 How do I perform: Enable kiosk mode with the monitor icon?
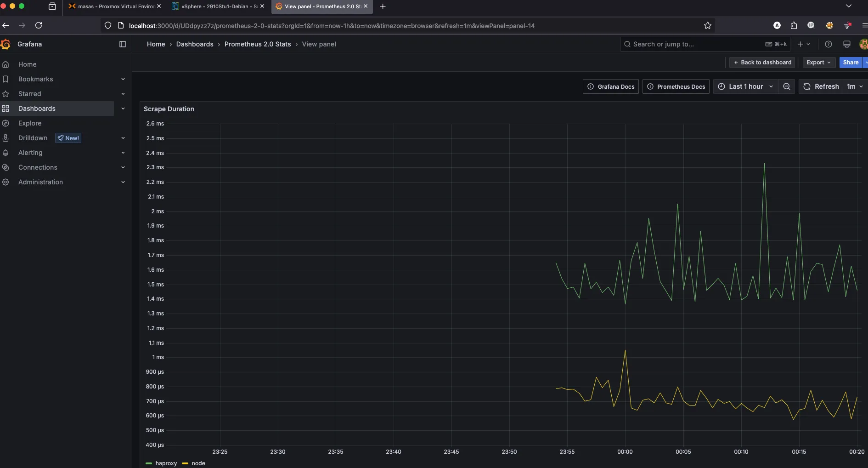point(846,44)
